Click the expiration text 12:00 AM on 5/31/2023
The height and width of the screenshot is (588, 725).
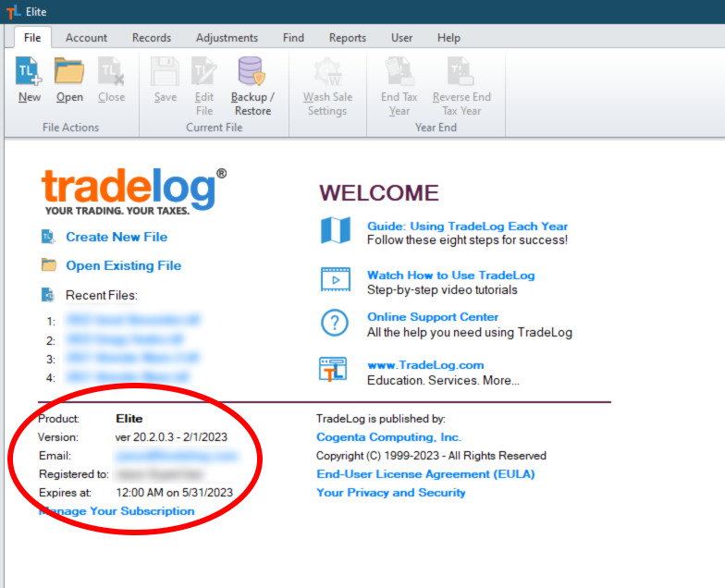pyautogui.click(x=174, y=492)
